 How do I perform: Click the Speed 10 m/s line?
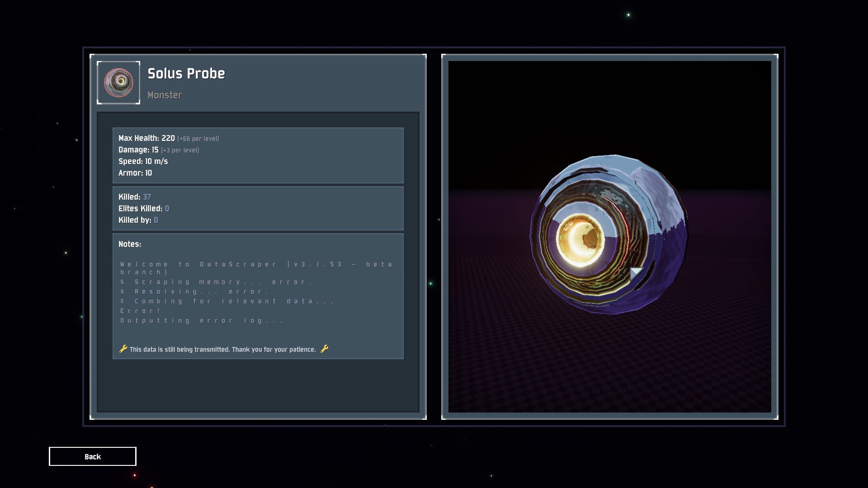(x=143, y=161)
